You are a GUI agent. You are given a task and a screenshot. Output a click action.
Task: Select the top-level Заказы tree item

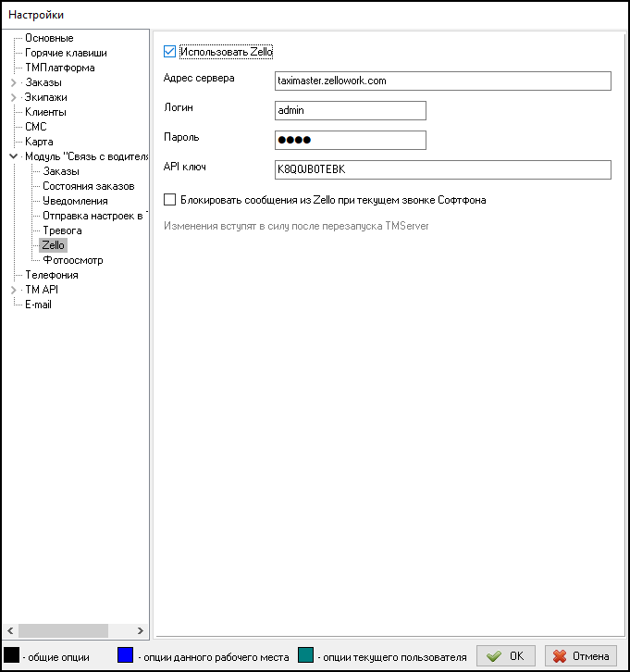coord(43,82)
